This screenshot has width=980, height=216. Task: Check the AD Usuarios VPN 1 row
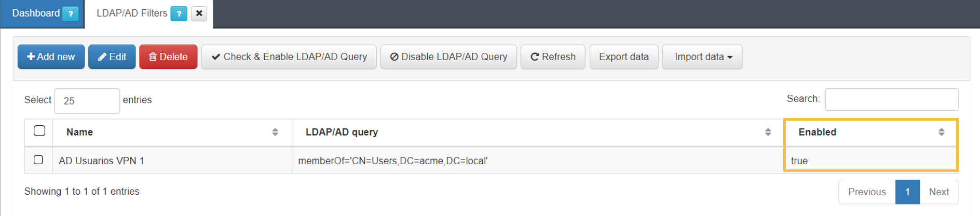pos(38,160)
